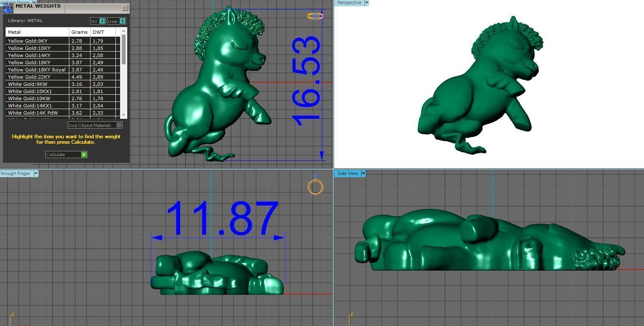Click the scroll-up arrow of the metal list
The width and height of the screenshot is (644, 326).
click(x=123, y=31)
